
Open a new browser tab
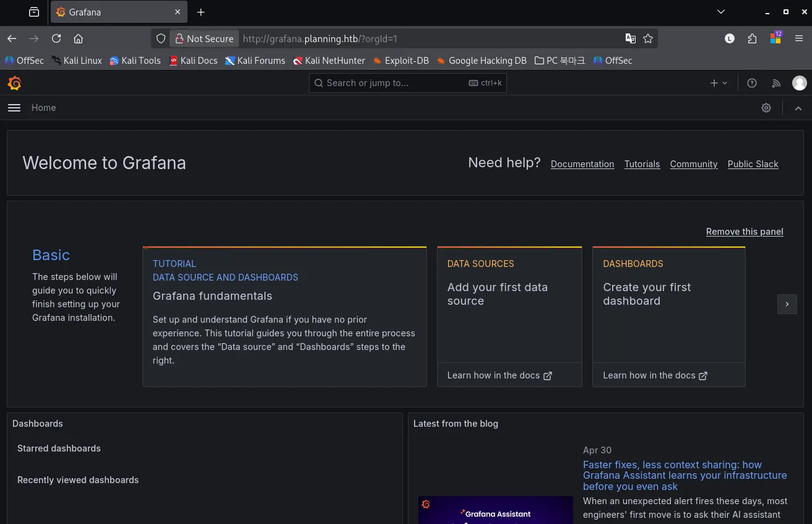tap(201, 12)
